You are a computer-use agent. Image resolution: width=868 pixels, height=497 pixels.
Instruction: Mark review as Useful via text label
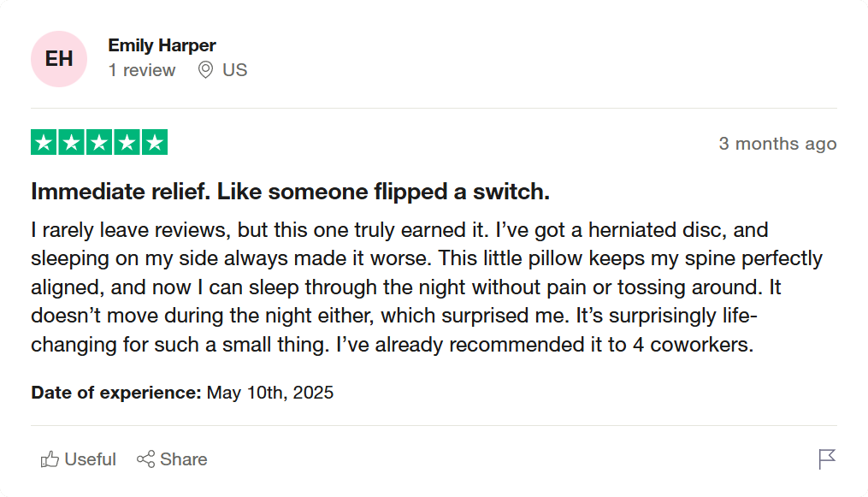point(90,459)
